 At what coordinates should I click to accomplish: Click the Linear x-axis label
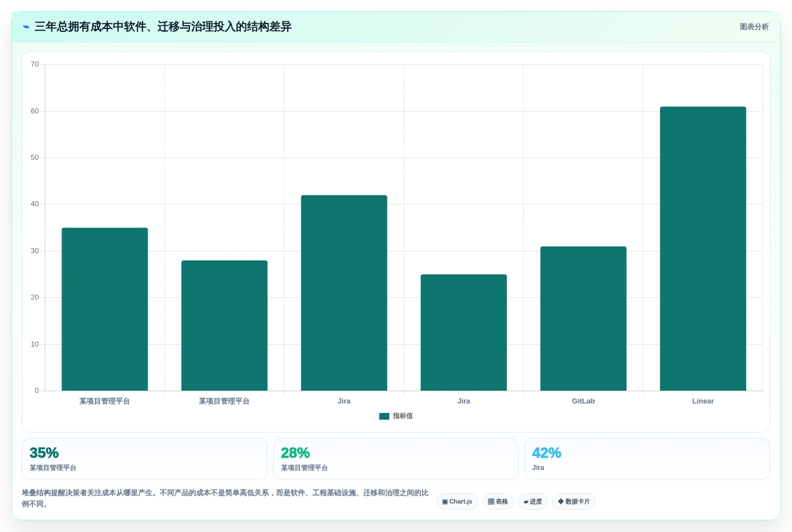click(703, 401)
